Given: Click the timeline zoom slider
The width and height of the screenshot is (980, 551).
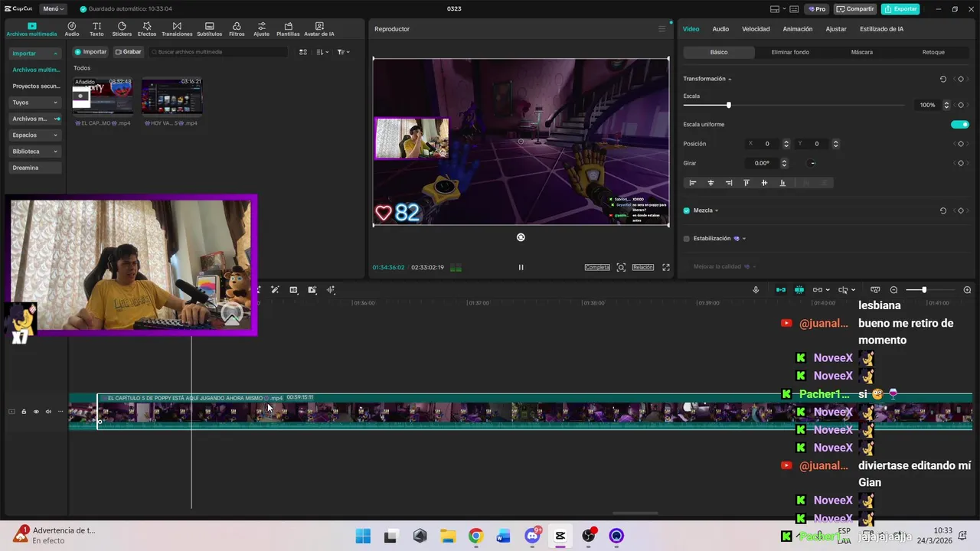Looking at the screenshot, I should [x=924, y=290].
